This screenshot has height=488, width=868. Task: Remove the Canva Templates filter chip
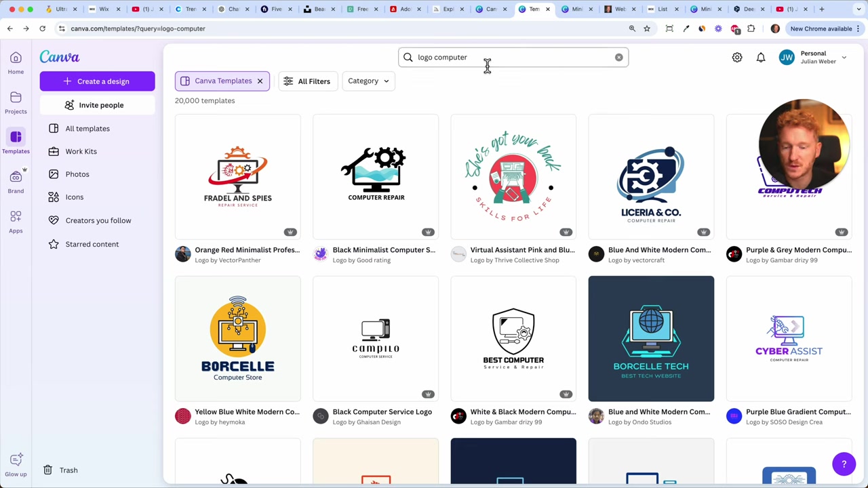coord(260,81)
